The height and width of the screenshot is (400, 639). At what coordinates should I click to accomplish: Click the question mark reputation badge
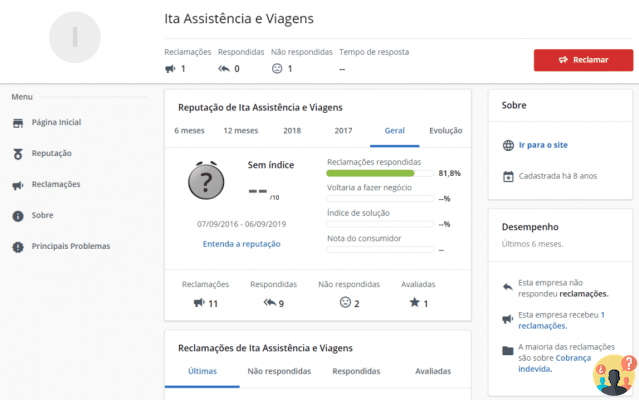(206, 180)
